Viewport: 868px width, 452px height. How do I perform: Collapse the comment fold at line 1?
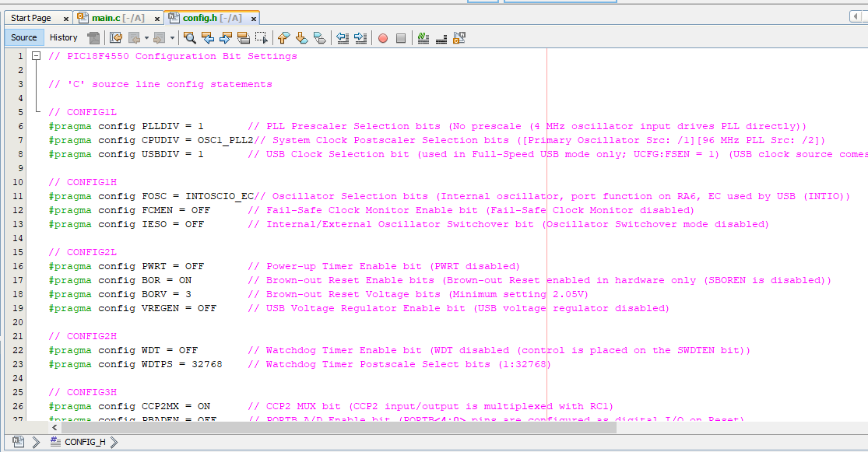pyautogui.click(x=36, y=56)
